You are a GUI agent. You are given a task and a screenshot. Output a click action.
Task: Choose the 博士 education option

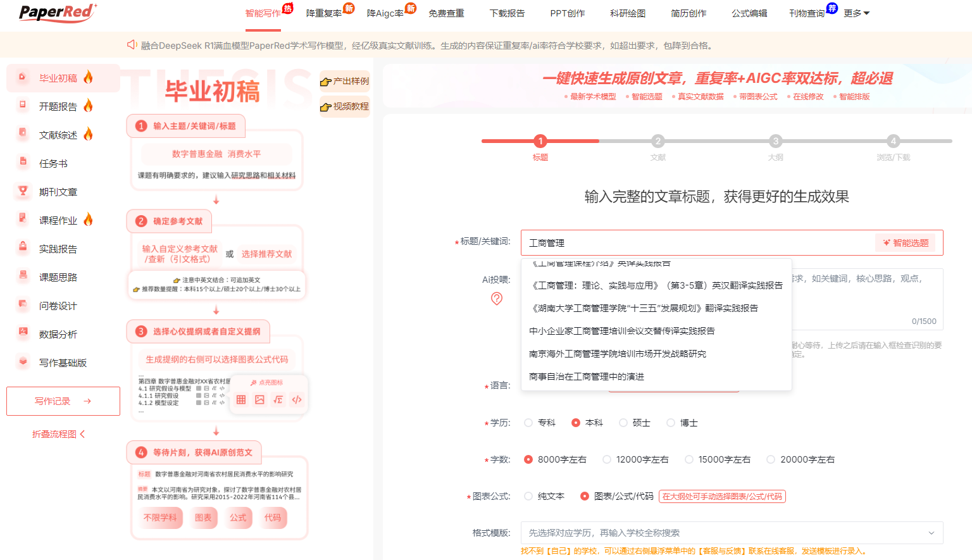click(x=682, y=423)
